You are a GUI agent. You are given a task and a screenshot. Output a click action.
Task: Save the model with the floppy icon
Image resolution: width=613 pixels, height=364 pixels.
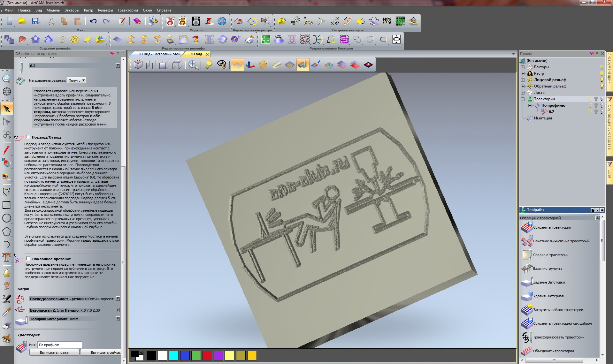(x=35, y=21)
